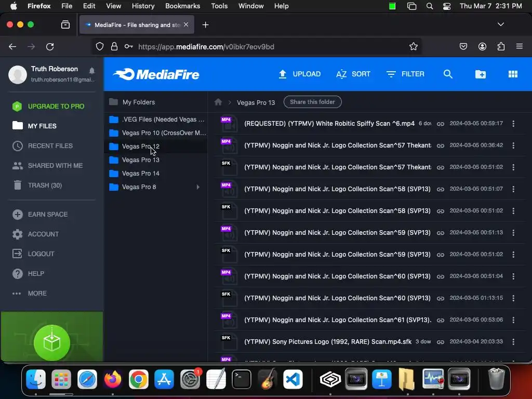The width and height of the screenshot is (532, 399).
Task: Open the Tools menu in menu bar
Action: pos(219,6)
